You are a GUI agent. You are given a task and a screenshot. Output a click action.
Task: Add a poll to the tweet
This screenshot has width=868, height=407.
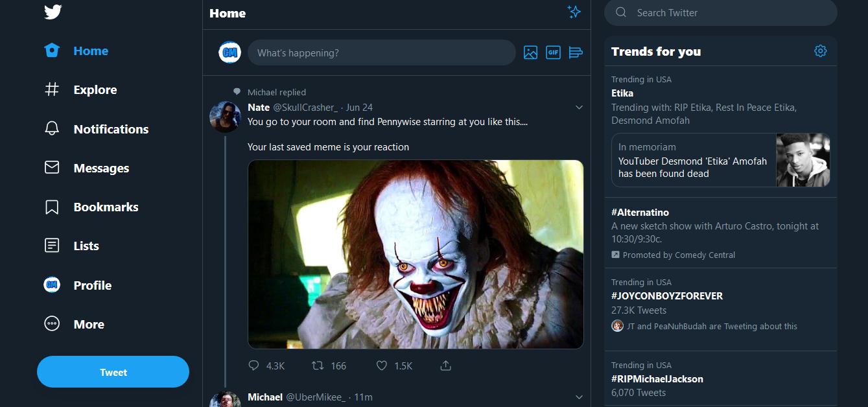point(576,52)
